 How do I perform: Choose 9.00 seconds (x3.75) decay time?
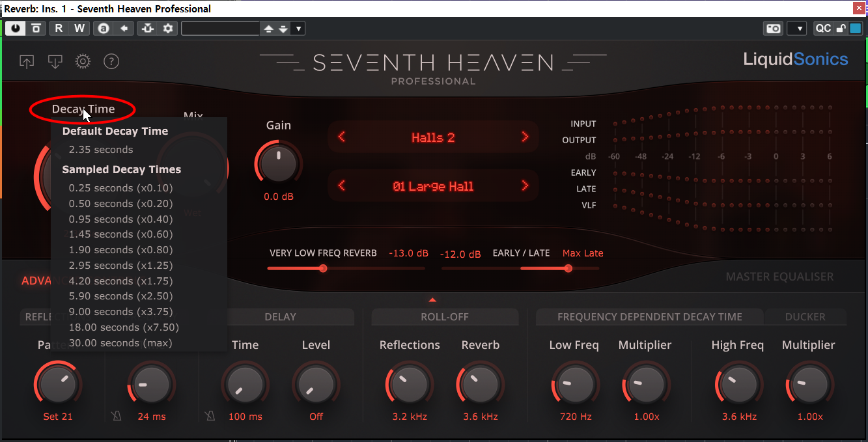tap(121, 312)
